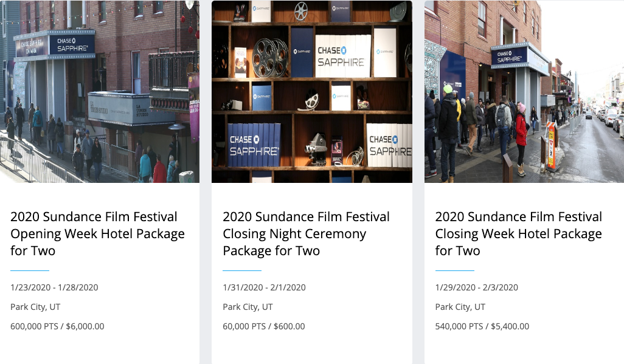
Task: Click Park City, UT under Closing Night package
Action: click(248, 307)
